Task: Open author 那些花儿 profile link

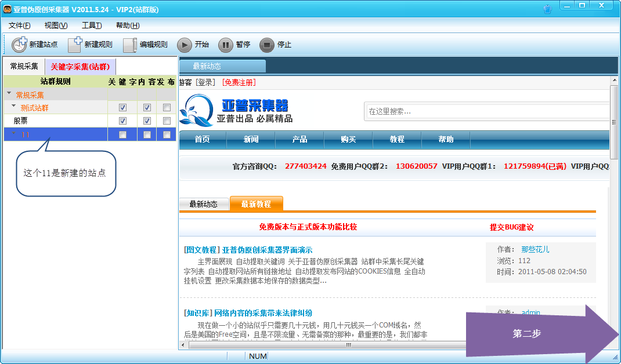Action: tap(535, 250)
